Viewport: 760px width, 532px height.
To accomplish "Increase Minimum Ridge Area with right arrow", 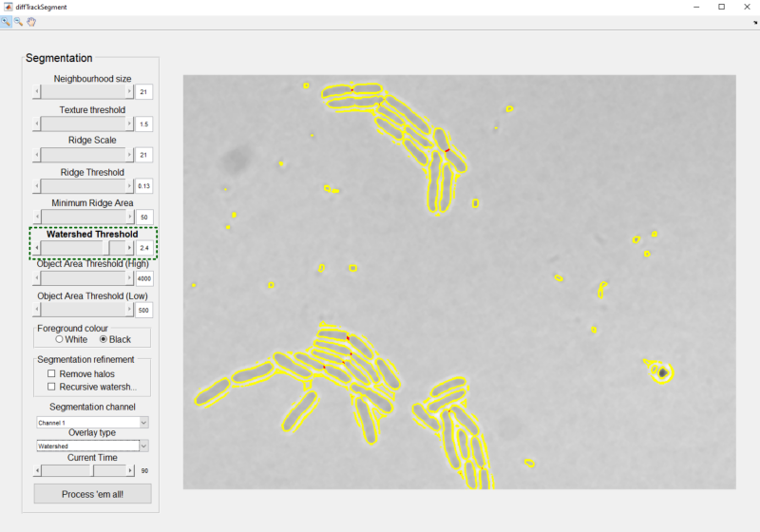I will tap(129, 217).
